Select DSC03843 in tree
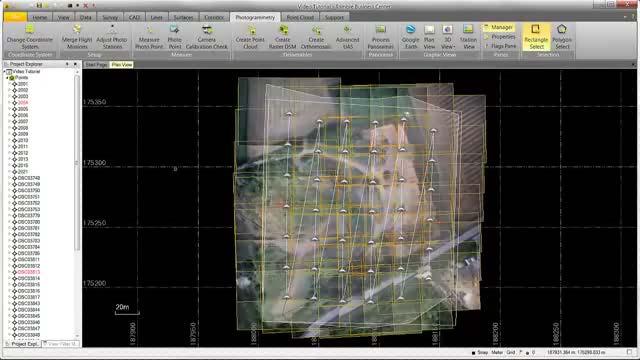640x360 pixels. [29, 304]
